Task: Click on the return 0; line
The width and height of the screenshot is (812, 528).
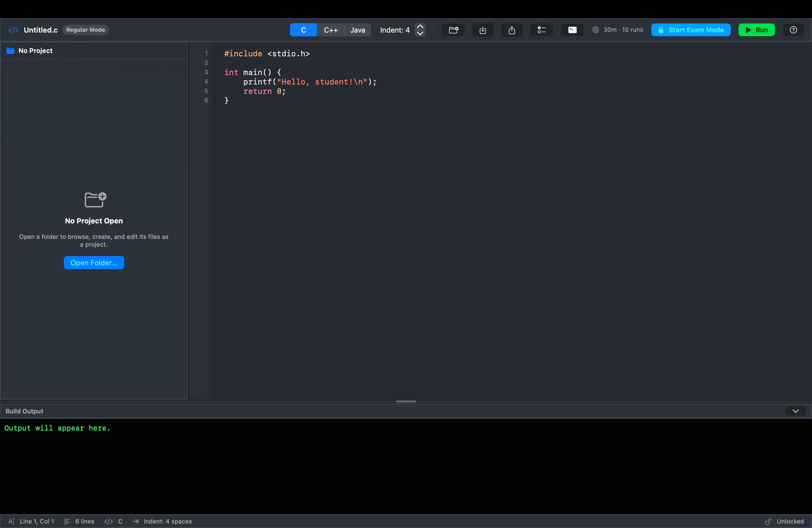Action: (264, 91)
